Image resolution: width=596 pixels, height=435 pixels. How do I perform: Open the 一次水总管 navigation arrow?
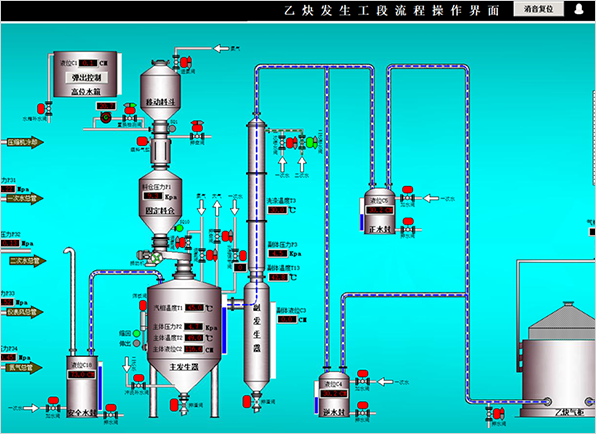point(25,198)
